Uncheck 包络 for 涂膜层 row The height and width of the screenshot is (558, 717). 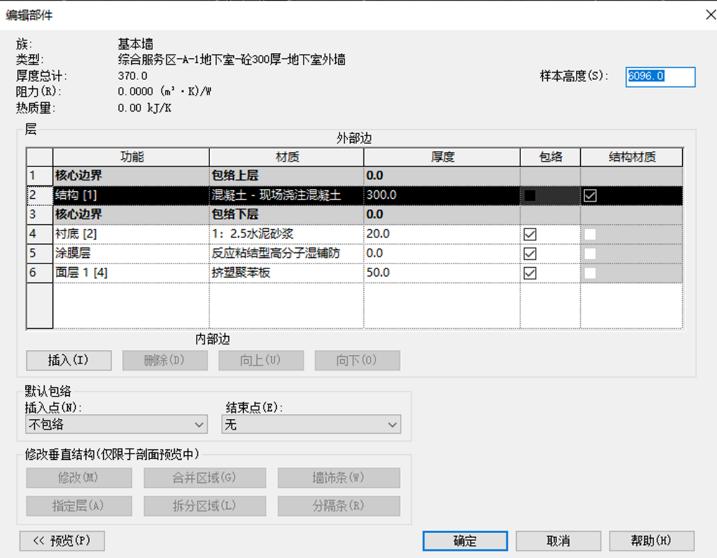coord(530,253)
